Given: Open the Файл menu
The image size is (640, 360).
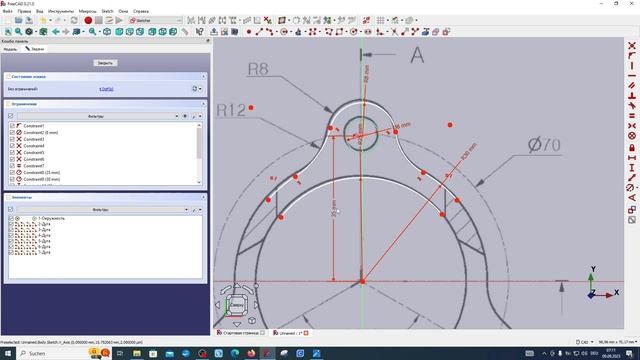Looking at the screenshot, I should coord(7,11).
